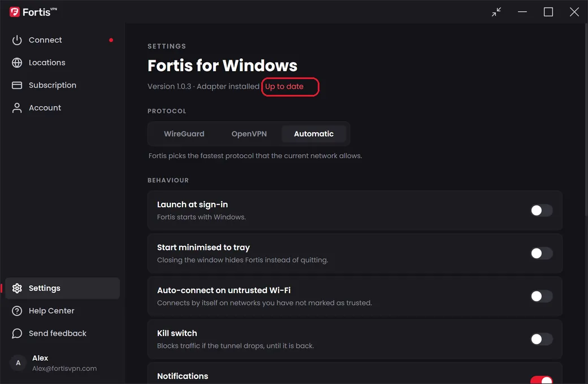Open the Help Center link
588x384 pixels.
coord(62,311)
